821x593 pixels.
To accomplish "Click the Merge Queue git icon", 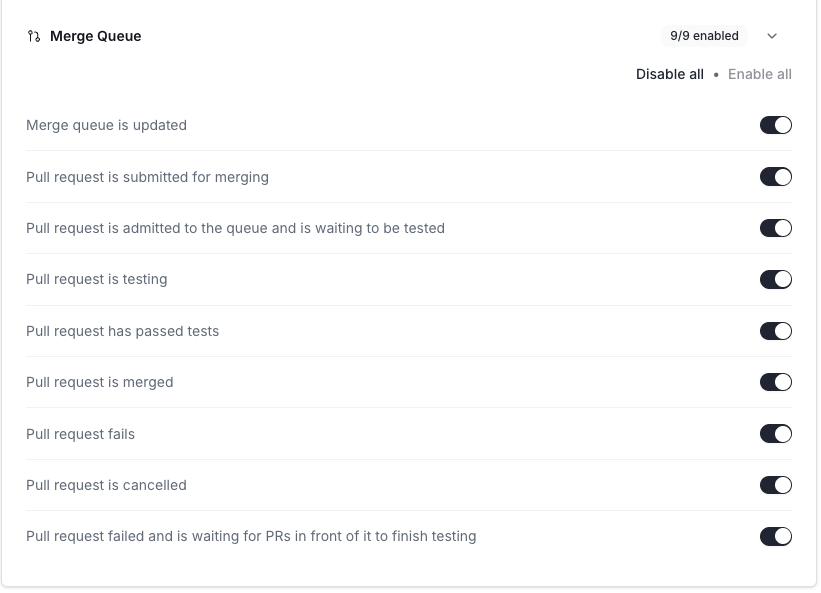I will click(x=34, y=36).
